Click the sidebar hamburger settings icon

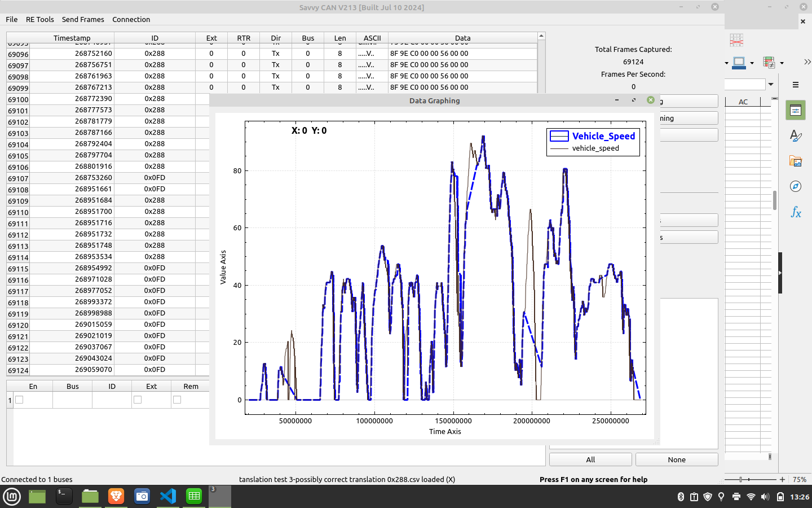796,85
